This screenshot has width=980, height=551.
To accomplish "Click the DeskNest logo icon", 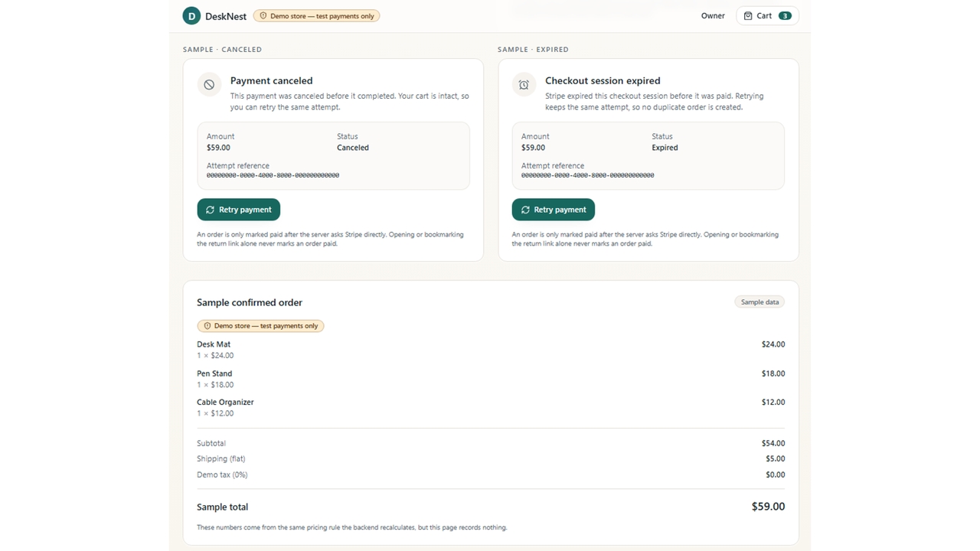I will tap(191, 16).
